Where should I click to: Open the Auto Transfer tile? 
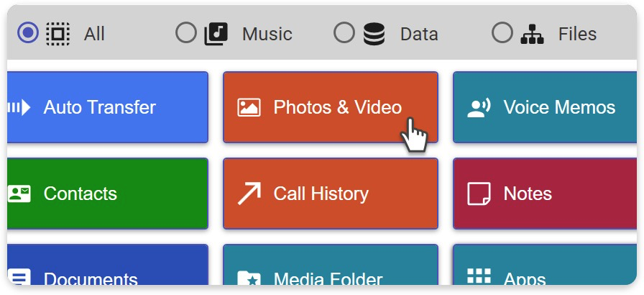(108, 108)
